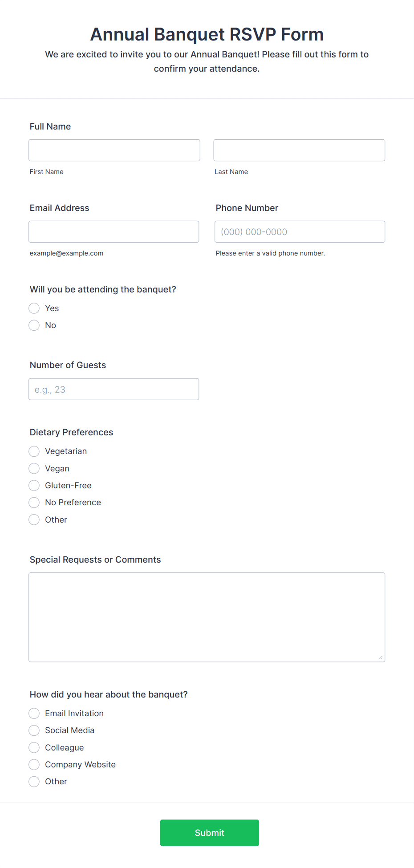Click the Special Requests comment box
Viewport: 414px width, 868px height.
point(207,617)
